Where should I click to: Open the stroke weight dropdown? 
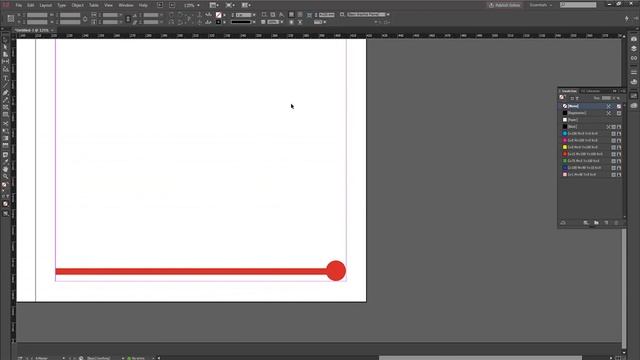[254, 15]
